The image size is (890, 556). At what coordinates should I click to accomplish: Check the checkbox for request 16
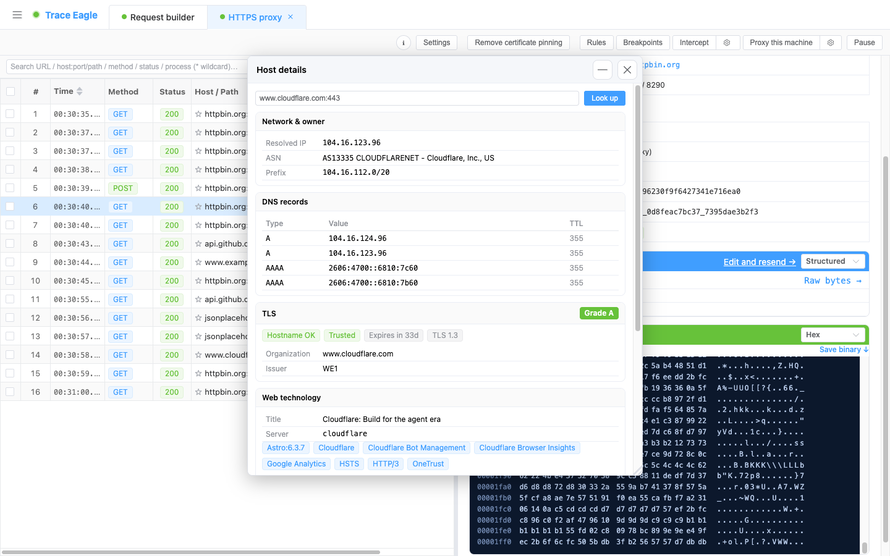10,392
